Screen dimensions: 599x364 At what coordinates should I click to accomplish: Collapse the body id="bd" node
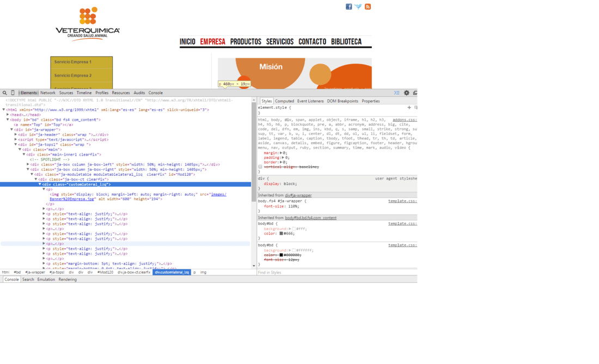click(8, 119)
